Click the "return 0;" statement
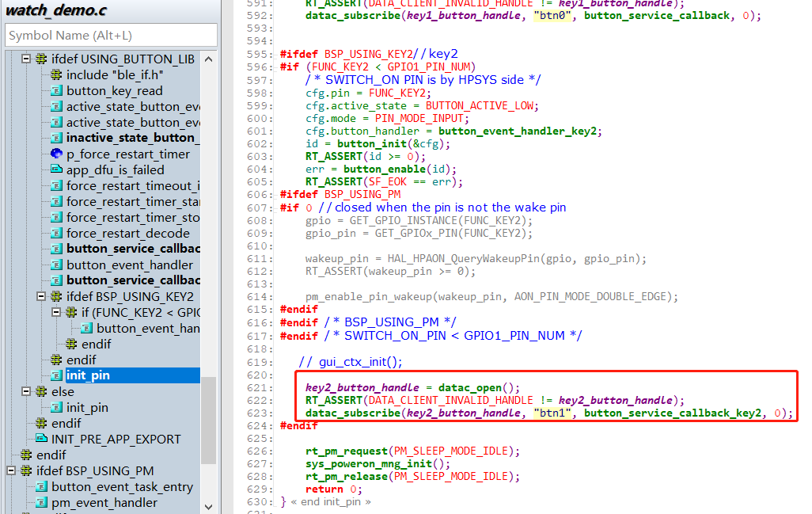 click(x=333, y=489)
